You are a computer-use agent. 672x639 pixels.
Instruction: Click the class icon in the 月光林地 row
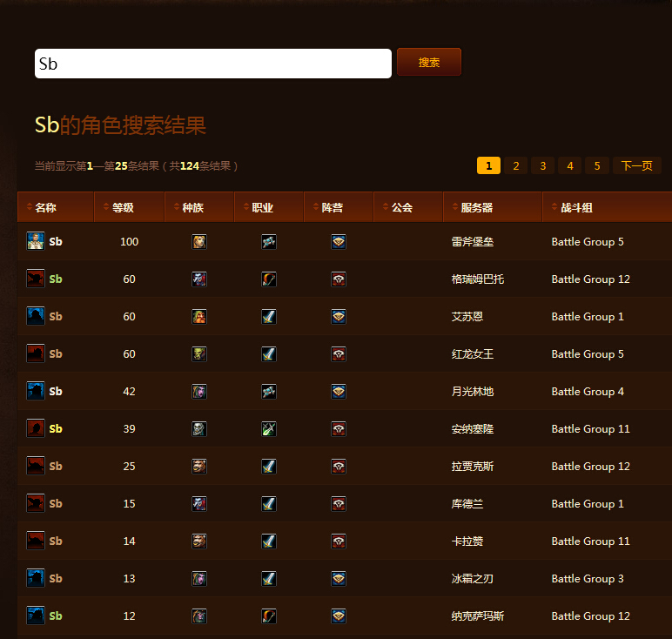pyautogui.click(x=269, y=392)
